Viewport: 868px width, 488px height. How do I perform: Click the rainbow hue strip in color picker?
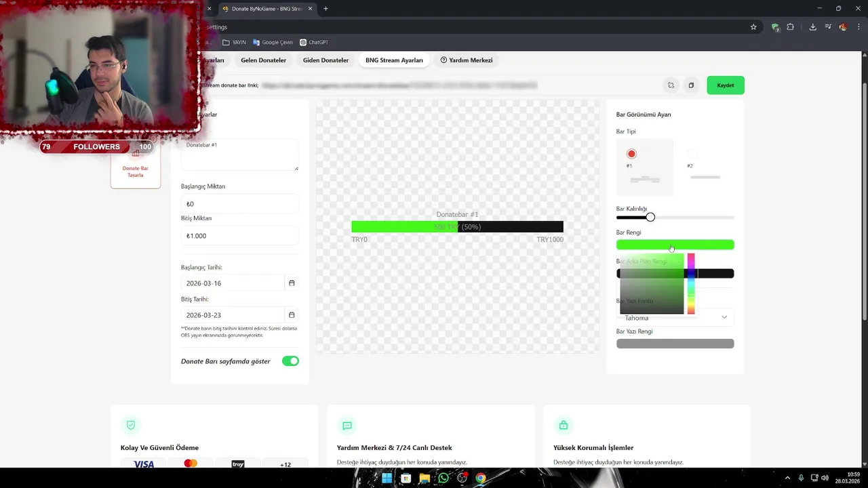691,284
